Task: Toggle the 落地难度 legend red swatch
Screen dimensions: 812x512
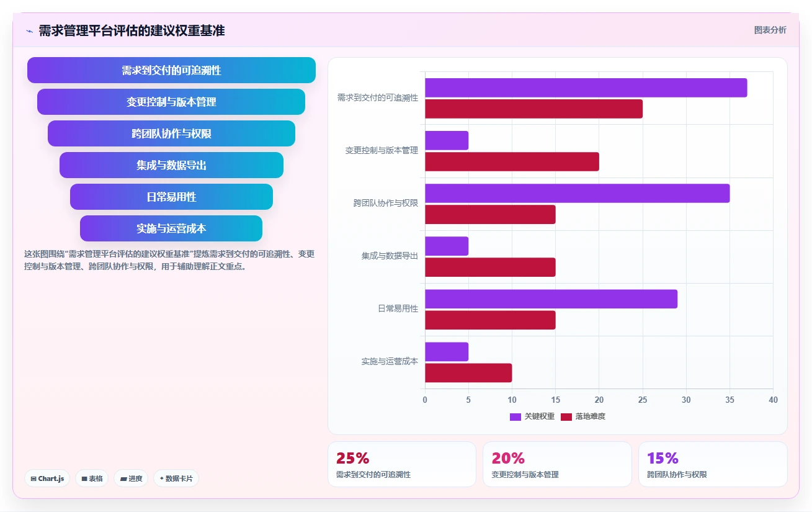Action: pyautogui.click(x=566, y=416)
